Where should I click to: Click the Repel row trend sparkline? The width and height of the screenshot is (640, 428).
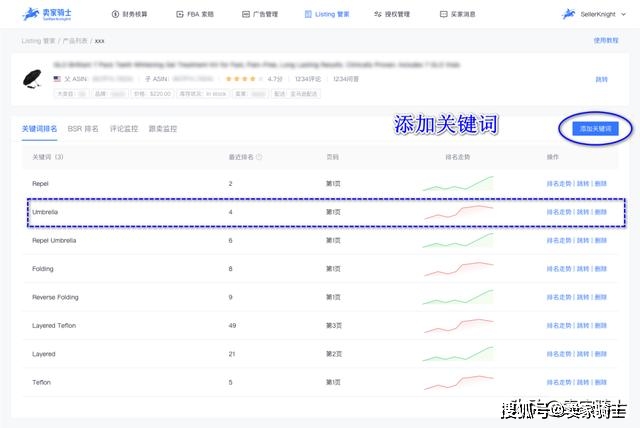[458, 184]
